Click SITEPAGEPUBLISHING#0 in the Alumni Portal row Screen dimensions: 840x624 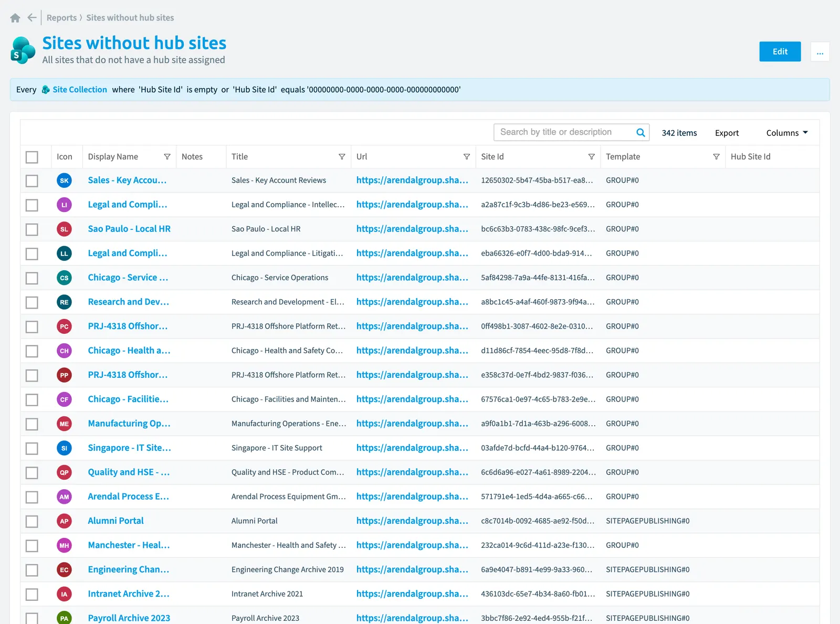[x=647, y=521]
